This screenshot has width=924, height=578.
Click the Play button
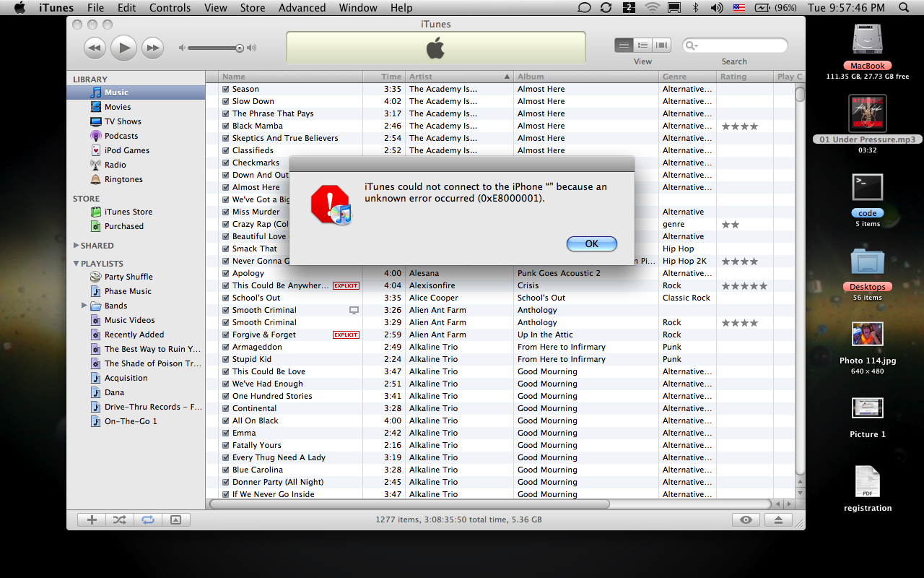point(124,48)
